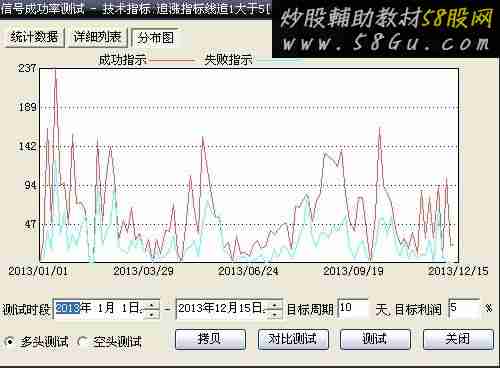Click the 成功指示 legend line
This screenshot has height=368, width=500.
coord(171,60)
